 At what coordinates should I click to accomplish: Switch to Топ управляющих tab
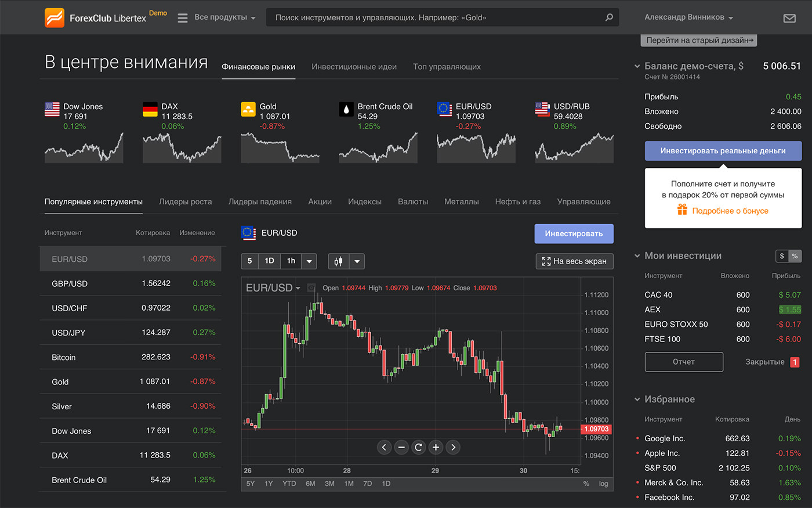tap(447, 67)
